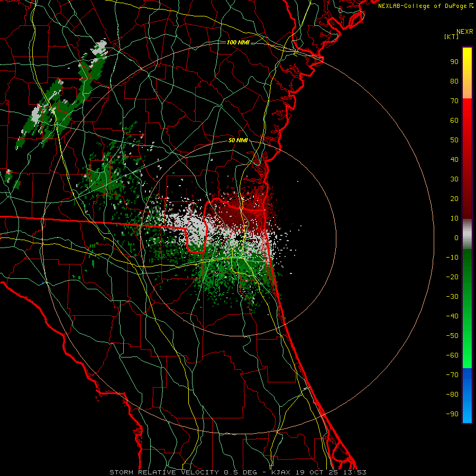Click the -40 value on the velocity scale
Viewport: 476px width, 476px height.
[452, 316]
